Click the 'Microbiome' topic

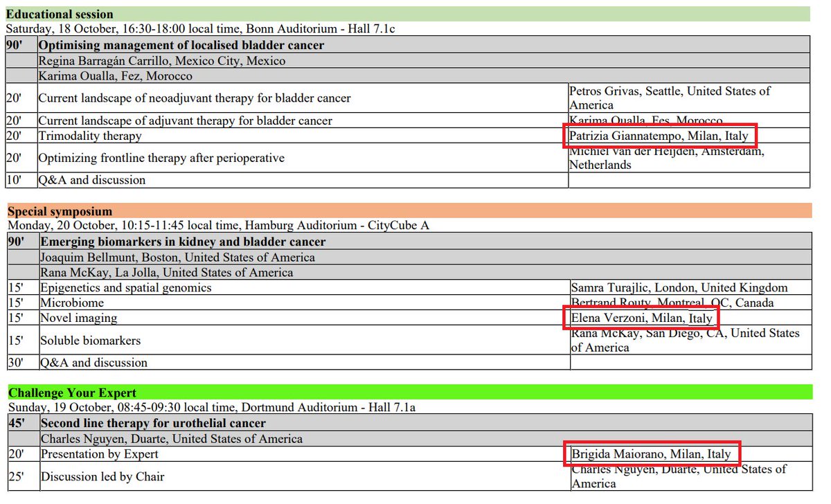pos(72,303)
